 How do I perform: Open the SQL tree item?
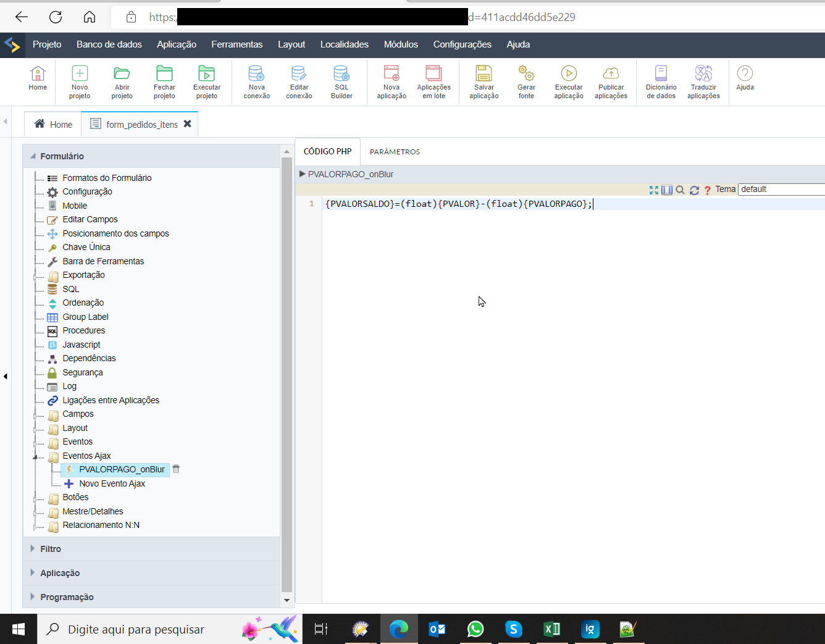[71, 289]
